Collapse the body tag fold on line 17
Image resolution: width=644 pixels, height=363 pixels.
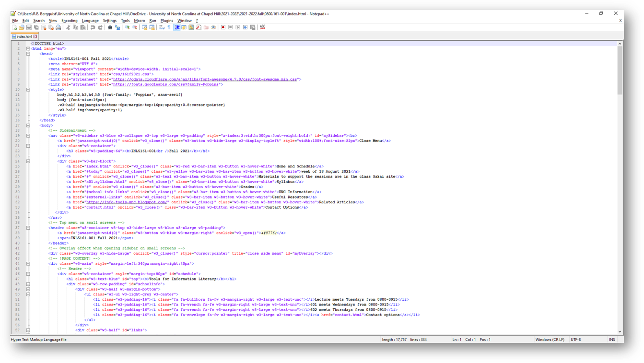coord(28,126)
